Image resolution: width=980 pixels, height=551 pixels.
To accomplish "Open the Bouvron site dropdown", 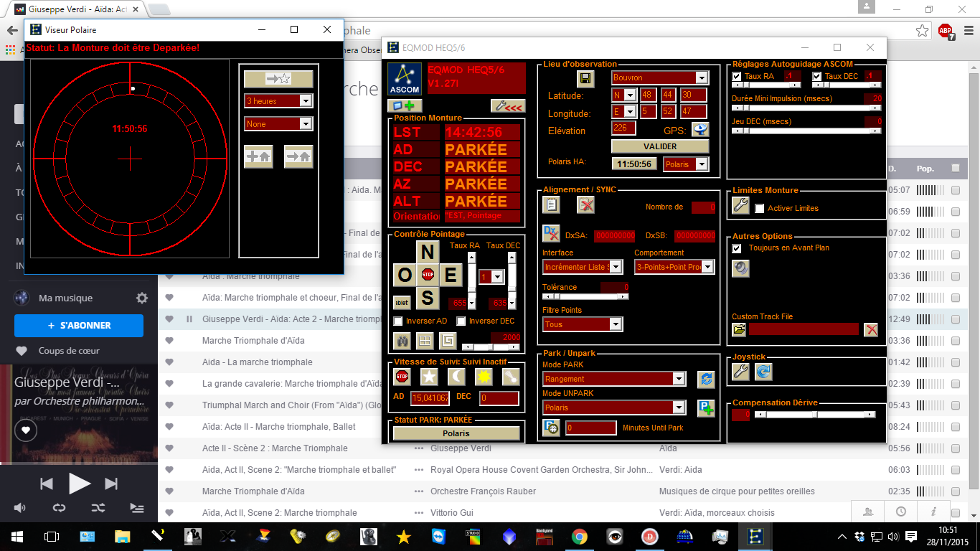I will click(x=702, y=77).
